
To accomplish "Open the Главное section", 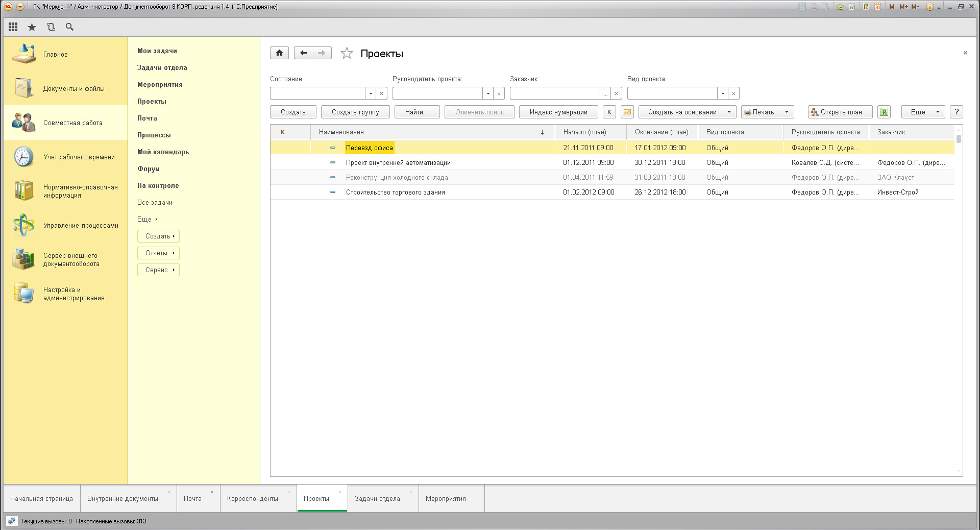I will [65, 54].
